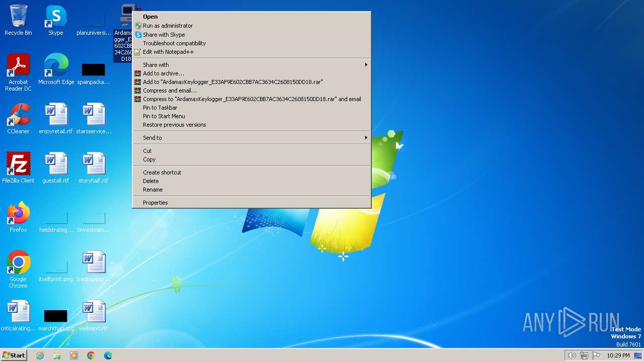Viewport: 644px width, 362px height.
Task: Select the Microsoft Edge desktop shortcut
Action: click(x=56, y=69)
